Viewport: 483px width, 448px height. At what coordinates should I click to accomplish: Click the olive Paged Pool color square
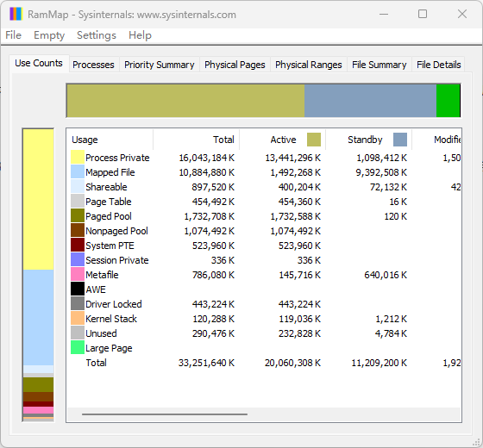point(78,215)
